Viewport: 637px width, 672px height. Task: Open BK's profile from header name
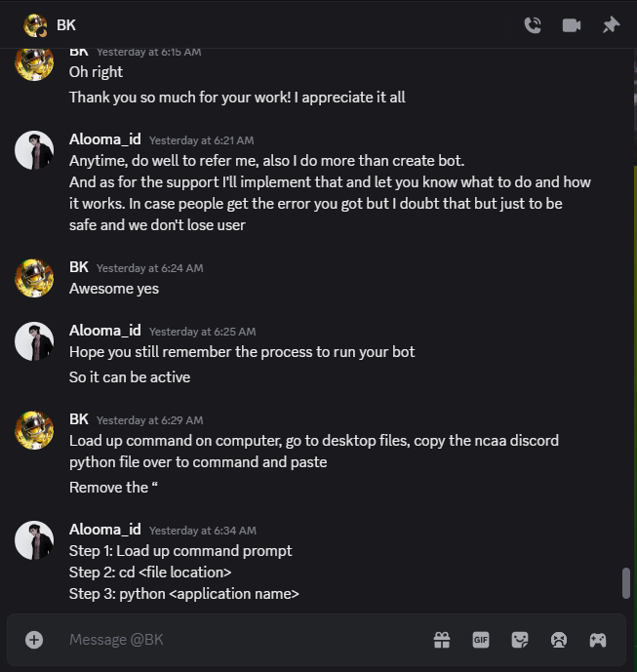point(66,25)
